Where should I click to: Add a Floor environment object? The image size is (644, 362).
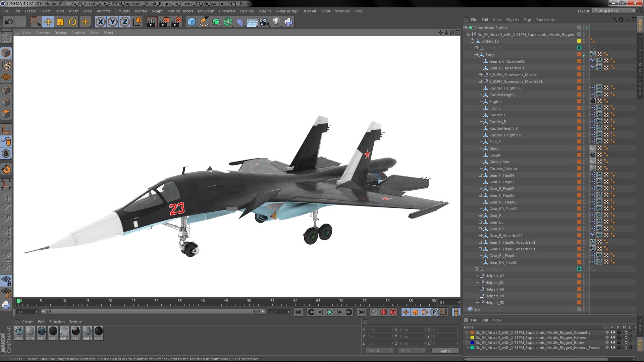[252, 22]
